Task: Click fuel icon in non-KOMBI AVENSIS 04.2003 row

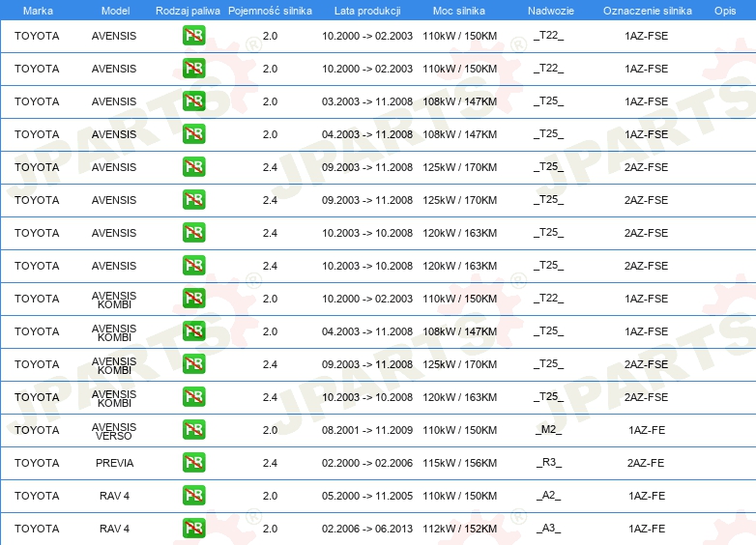Action: click(193, 133)
